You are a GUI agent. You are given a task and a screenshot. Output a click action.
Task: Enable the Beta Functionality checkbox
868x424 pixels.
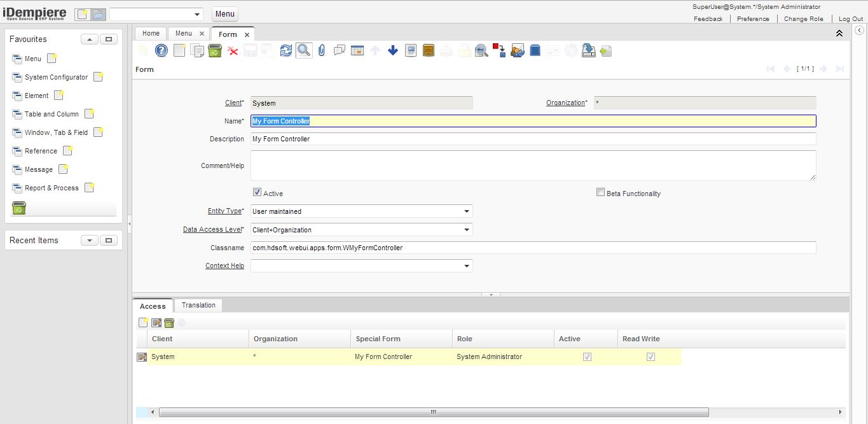[600, 192]
